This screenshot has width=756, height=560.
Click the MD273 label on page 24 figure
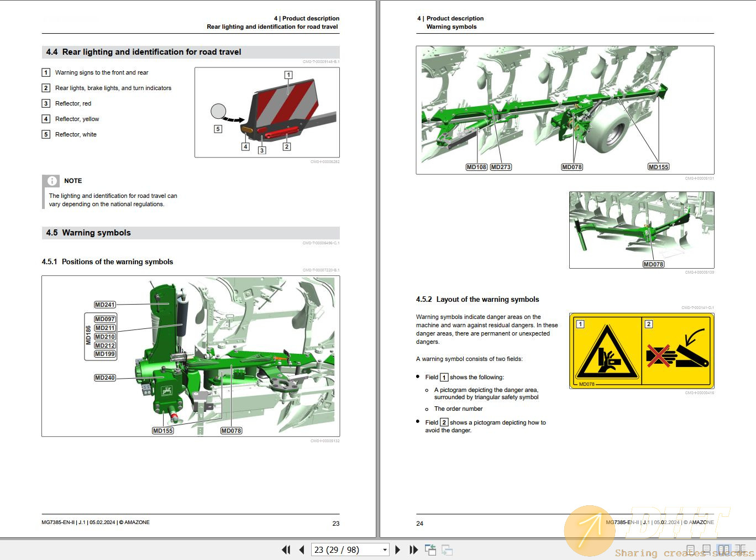pos(501,167)
